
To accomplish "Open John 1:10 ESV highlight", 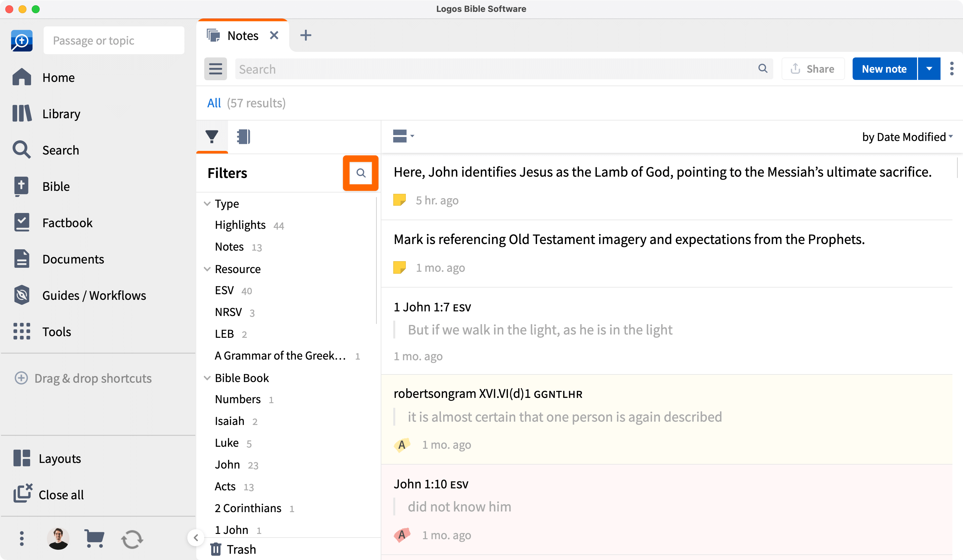I will coord(667,509).
